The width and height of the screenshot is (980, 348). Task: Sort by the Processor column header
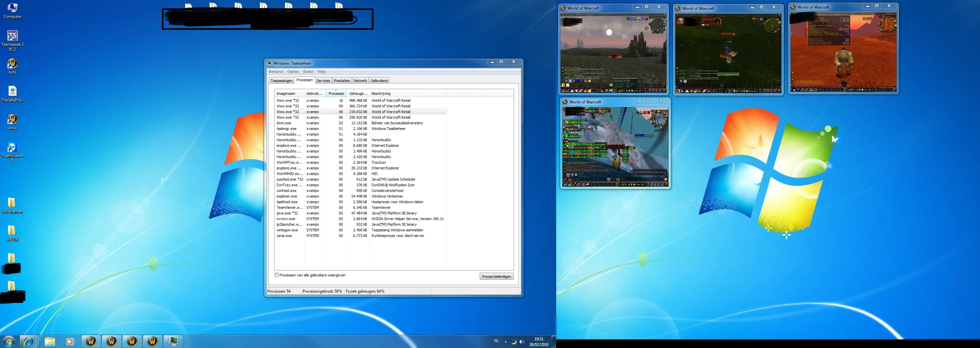click(336, 94)
